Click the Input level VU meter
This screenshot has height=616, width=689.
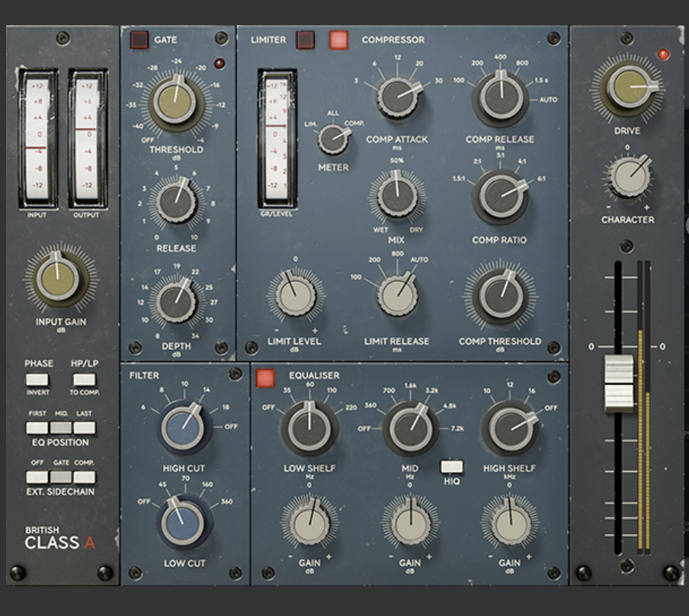click(x=37, y=139)
